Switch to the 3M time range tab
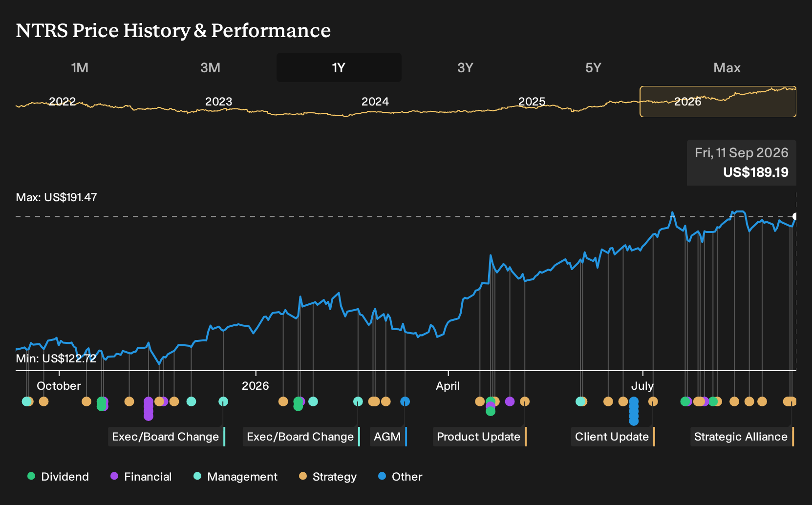This screenshot has width=812, height=505. pyautogui.click(x=210, y=67)
